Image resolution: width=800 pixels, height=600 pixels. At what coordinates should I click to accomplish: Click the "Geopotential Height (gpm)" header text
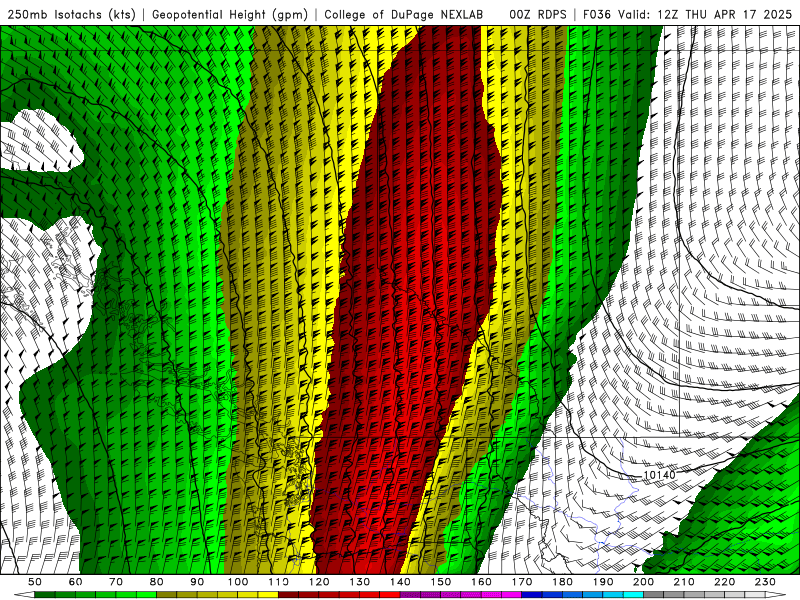click(230, 14)
